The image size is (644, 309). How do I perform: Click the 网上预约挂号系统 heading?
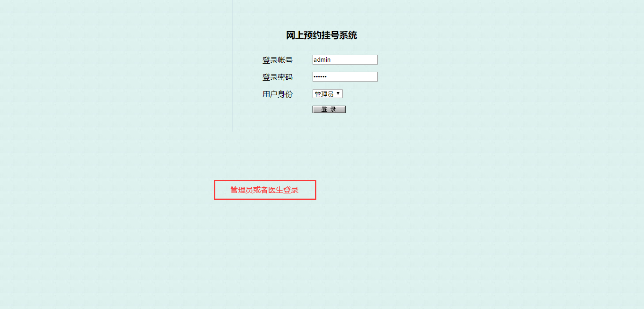pyautogui.click(x=322, y=35)
